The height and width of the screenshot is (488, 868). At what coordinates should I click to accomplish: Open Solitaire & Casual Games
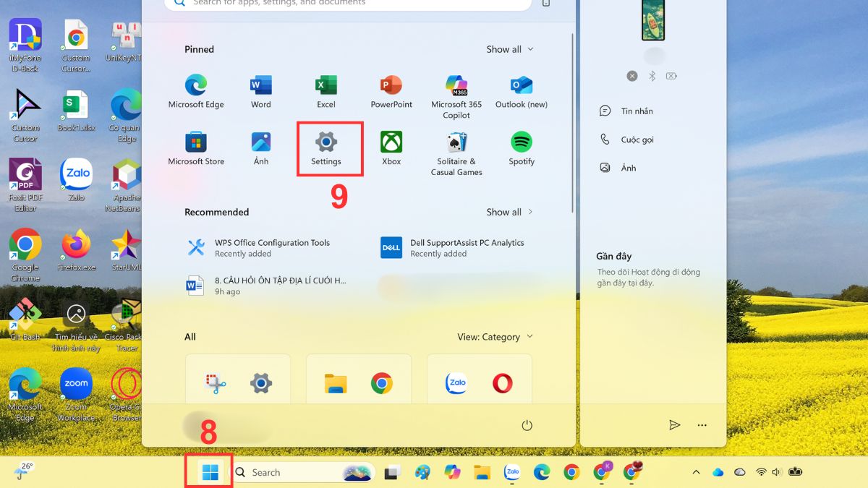[x=456, y=153]
